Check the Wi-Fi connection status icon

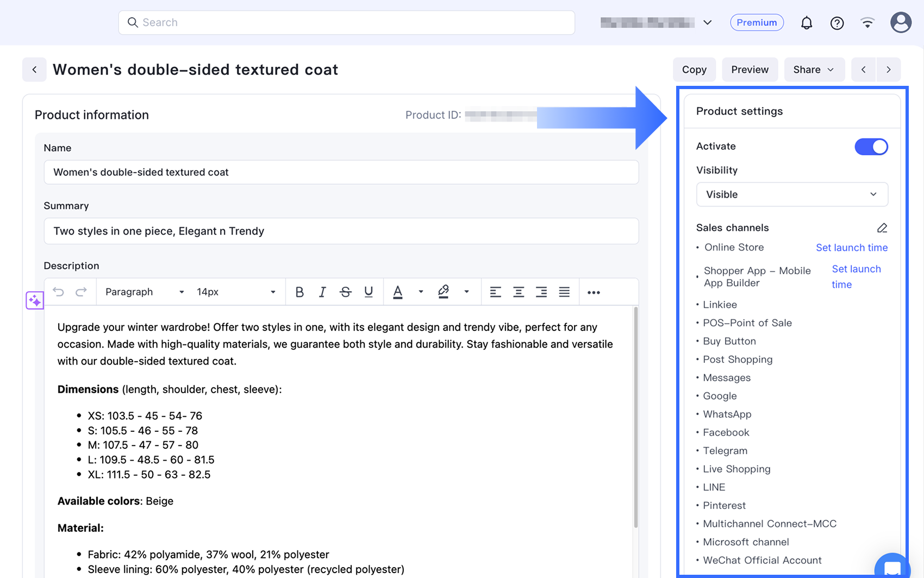867,23
